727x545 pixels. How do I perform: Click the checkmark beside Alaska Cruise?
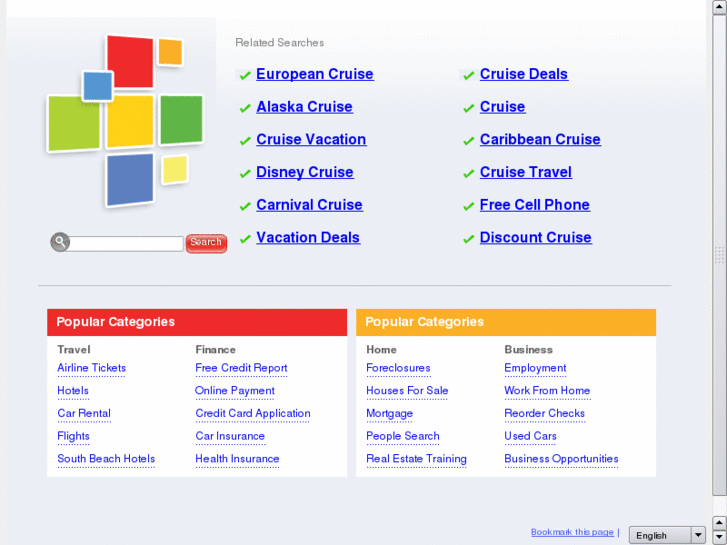245,108
